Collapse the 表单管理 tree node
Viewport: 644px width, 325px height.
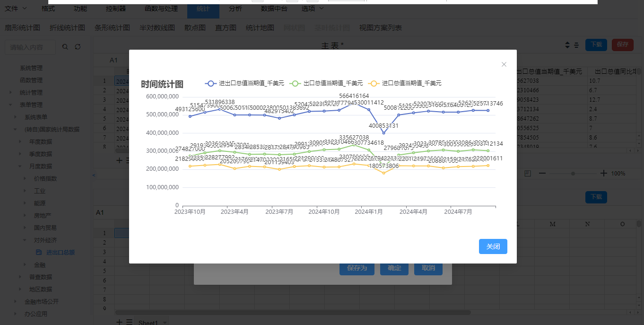(x=11, y=105)
